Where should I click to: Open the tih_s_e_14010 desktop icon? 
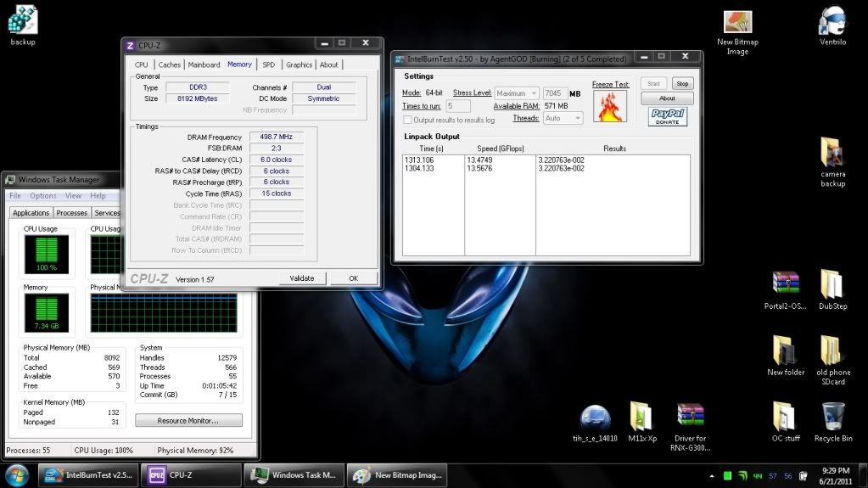[595, 423]
